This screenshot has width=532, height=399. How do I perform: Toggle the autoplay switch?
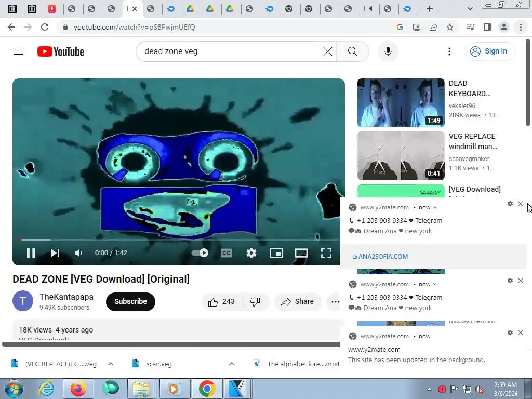[x=200, y=253]
